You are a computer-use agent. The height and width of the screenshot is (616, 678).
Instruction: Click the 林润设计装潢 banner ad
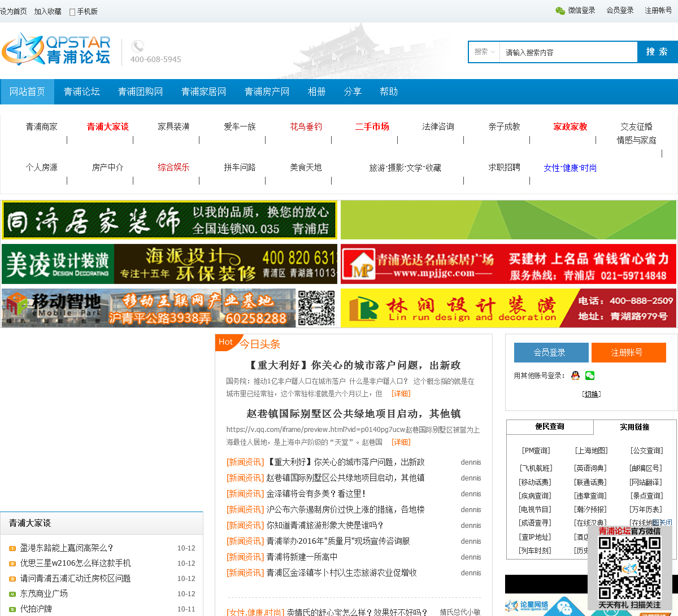click(508, 308)
